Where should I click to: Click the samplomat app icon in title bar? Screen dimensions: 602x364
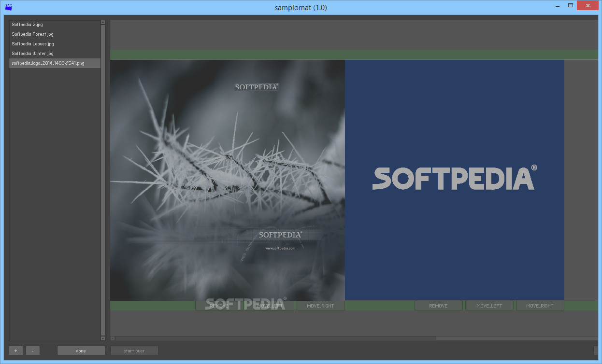(x=9, y=7)
